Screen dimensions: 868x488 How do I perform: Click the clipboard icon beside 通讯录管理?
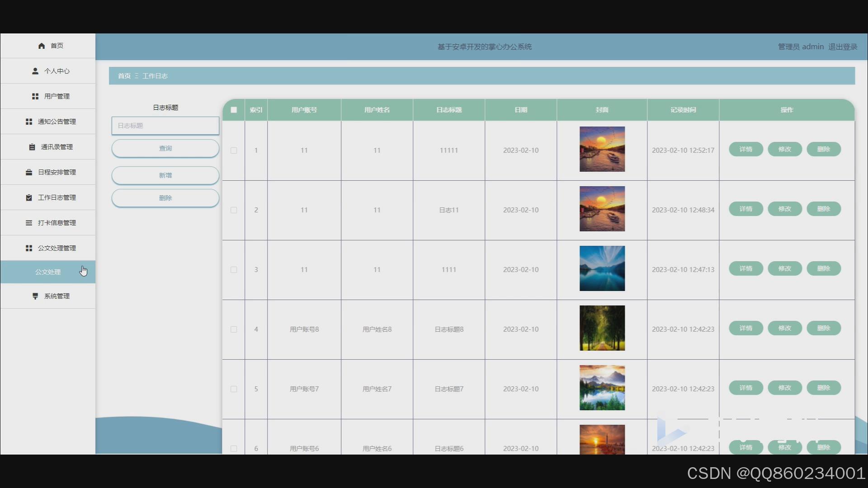32,147
